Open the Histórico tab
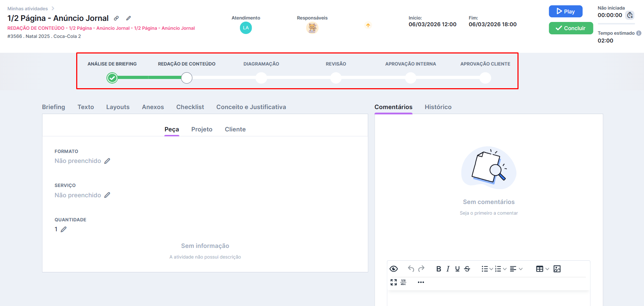The width and height of the screenshot is (644, 306). (438, 107)
